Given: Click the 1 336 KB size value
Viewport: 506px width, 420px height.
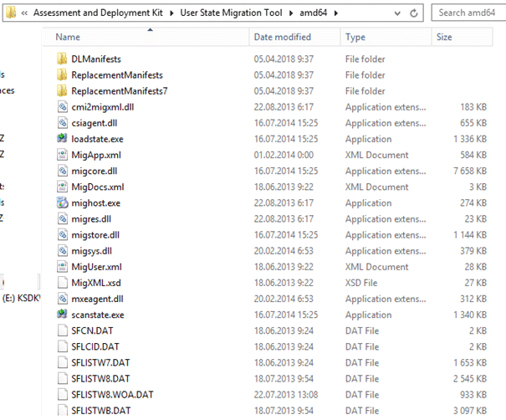Looking at the screenshot, I should [470, 139].
